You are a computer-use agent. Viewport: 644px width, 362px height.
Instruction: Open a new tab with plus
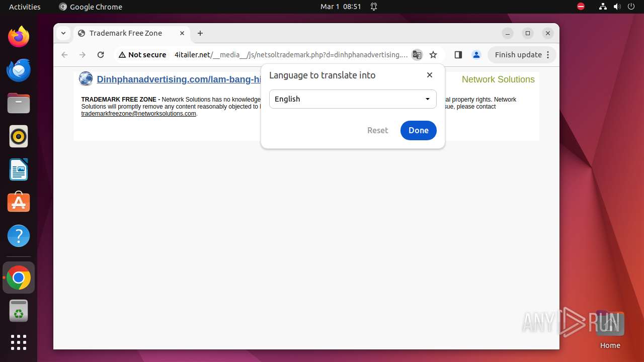coord(200,33)
